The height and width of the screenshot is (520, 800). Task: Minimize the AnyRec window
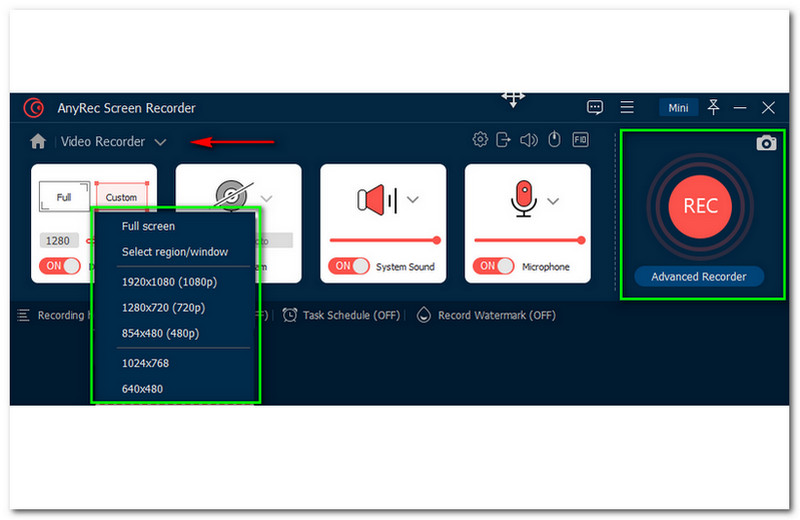point(740,108)
